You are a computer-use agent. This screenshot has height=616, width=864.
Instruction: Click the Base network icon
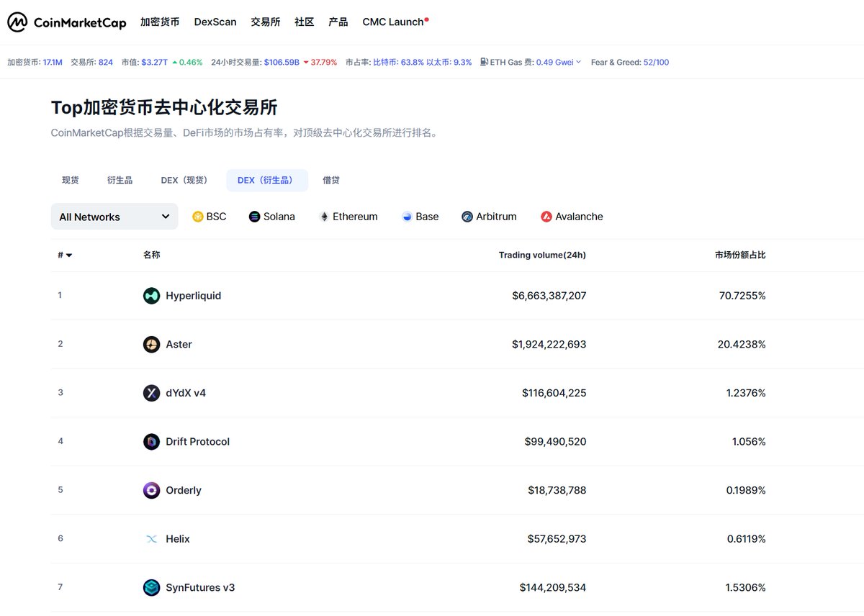click(x=407, y=217)
